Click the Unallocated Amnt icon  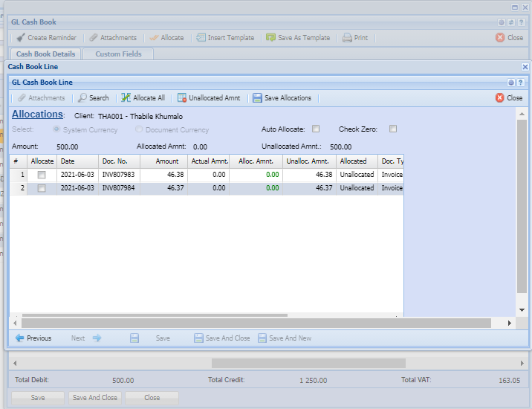click(182, 98)
